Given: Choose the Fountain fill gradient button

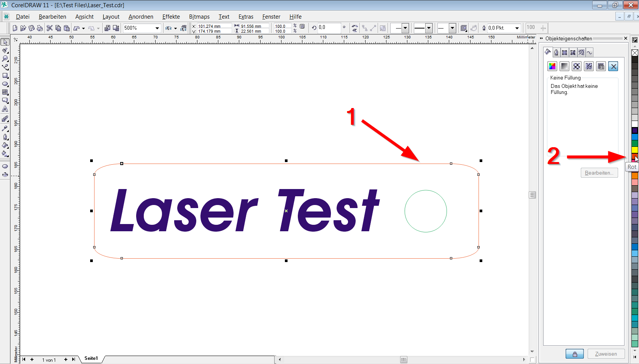Looking at the screenshot, I should click(564, 67).
